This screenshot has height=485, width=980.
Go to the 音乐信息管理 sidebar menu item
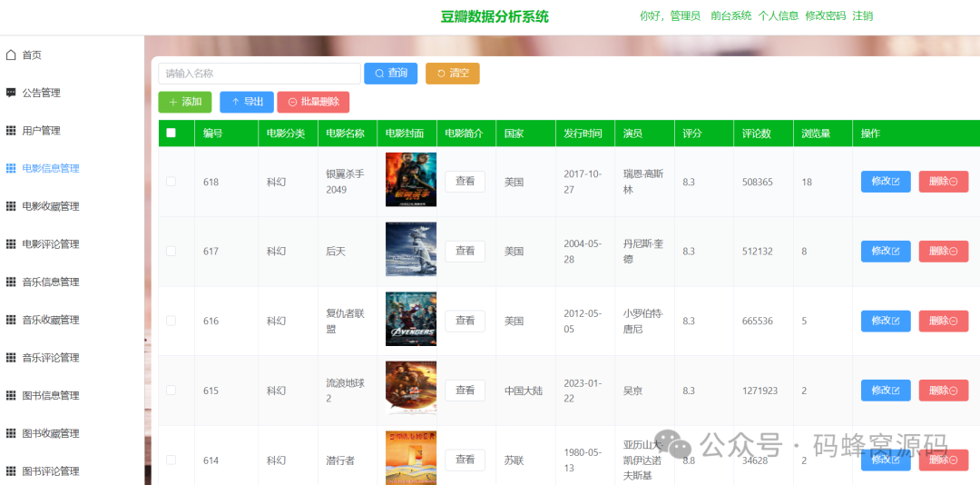[72, 282]
